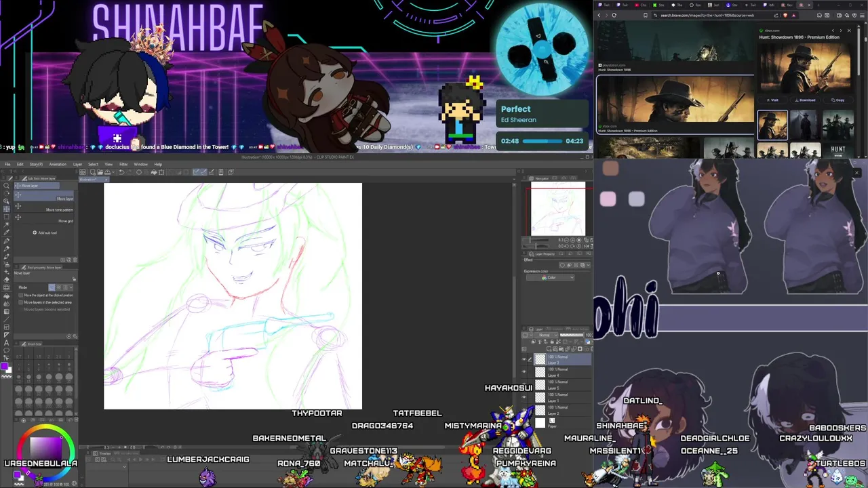868x488 pixels.
Task: Select the Balloon tool
Action: [x=6, y=350]
